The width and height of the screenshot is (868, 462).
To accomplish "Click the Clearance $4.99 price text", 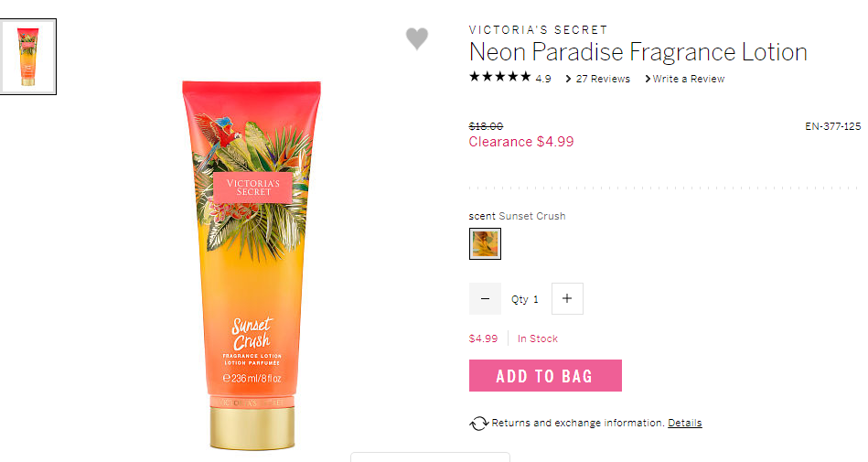I will tap(521, 142).
